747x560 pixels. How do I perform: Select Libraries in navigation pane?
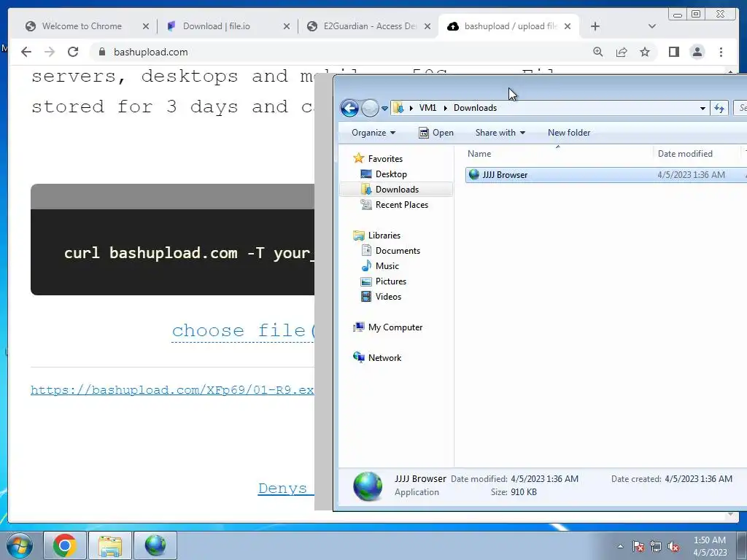(x=384, y=236)
